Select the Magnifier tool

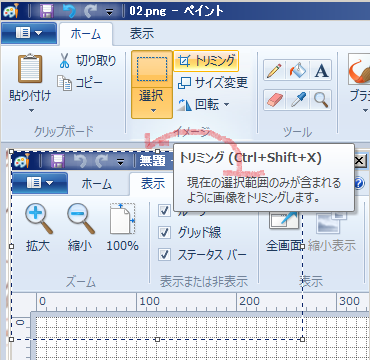[x=321, y=99]
